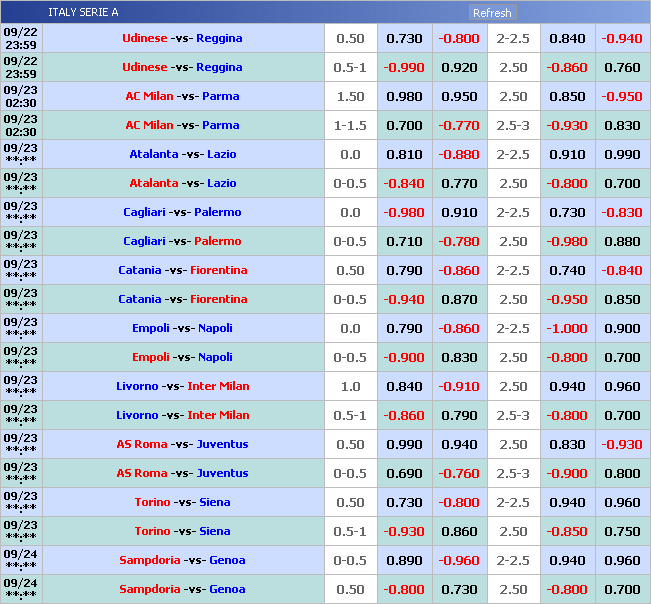651x604 pixels.
Task: Select the 0.750 under odds for Torino-Siena
Action: (622, 532)
